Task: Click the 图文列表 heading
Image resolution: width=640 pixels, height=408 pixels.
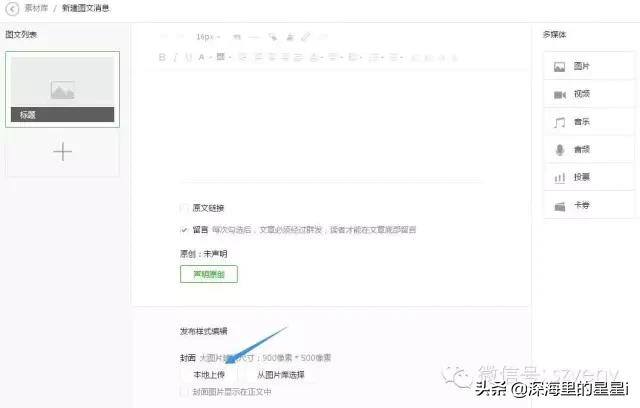Action: click(21, 35)
